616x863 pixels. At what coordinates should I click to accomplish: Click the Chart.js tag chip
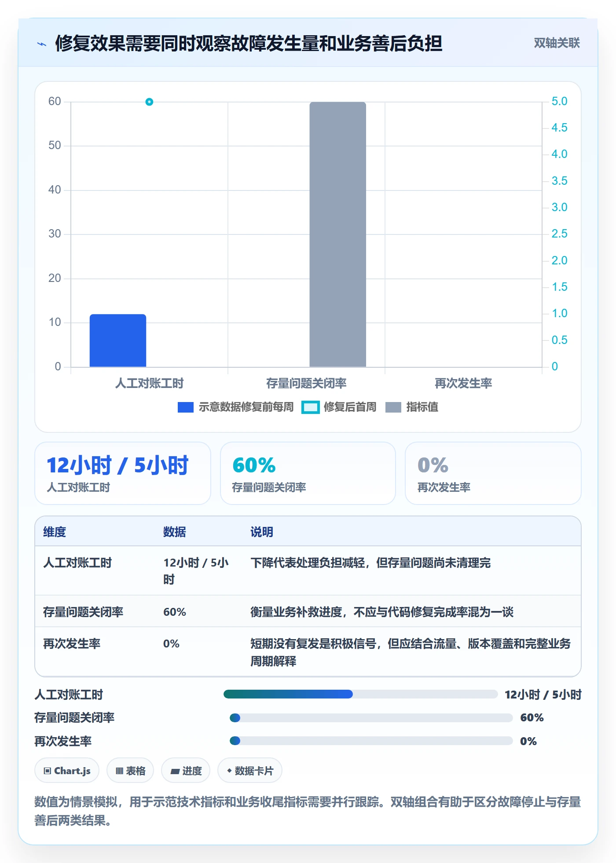[67, 771]
